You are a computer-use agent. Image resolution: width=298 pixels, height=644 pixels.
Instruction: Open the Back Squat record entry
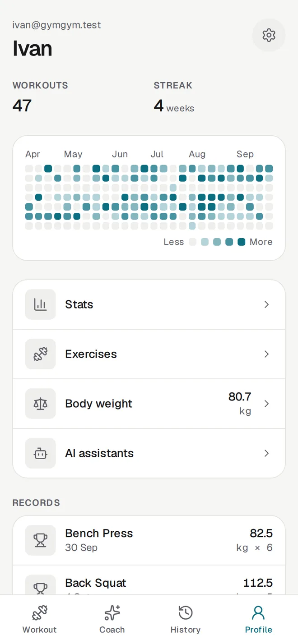click(149, 580)
